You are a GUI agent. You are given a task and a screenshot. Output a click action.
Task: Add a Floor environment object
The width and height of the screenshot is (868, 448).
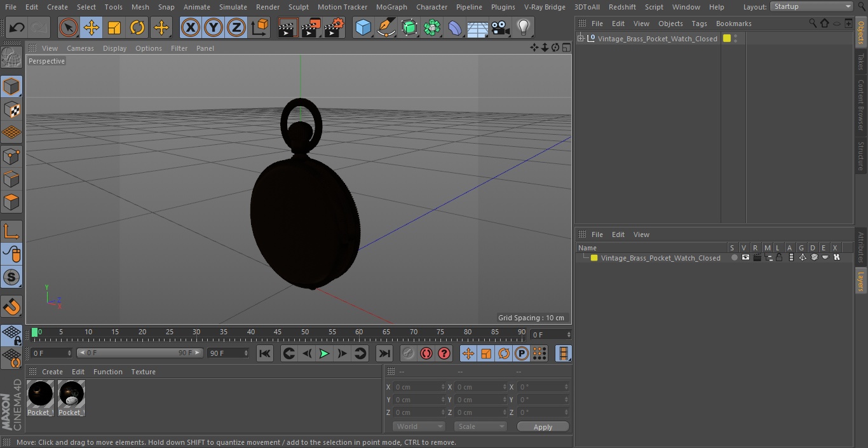click(478, 27)
